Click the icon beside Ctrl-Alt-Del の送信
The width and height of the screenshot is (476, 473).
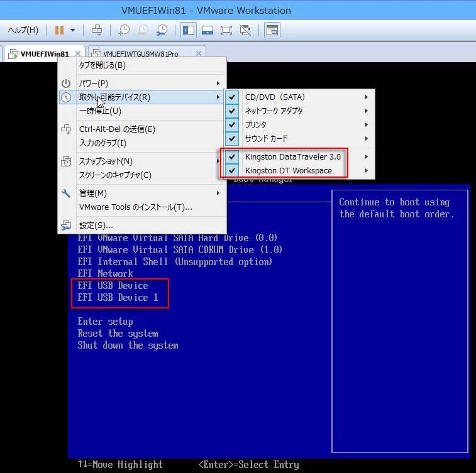coord(66,129)
